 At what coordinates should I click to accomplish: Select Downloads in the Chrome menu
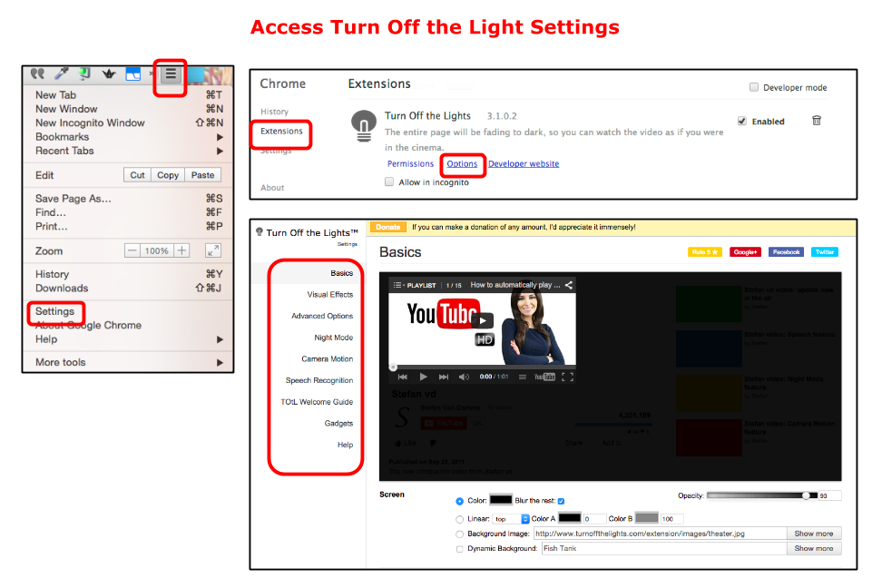click(62, 289)
